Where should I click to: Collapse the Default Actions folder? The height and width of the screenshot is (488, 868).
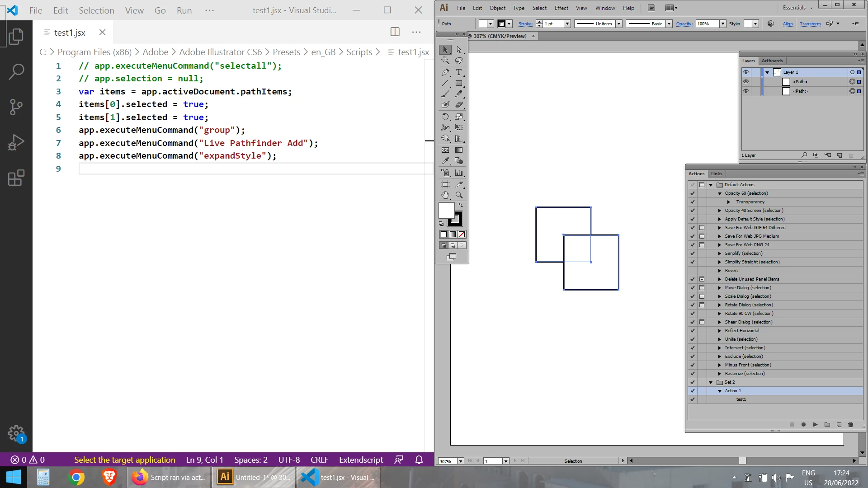point(711,185)
